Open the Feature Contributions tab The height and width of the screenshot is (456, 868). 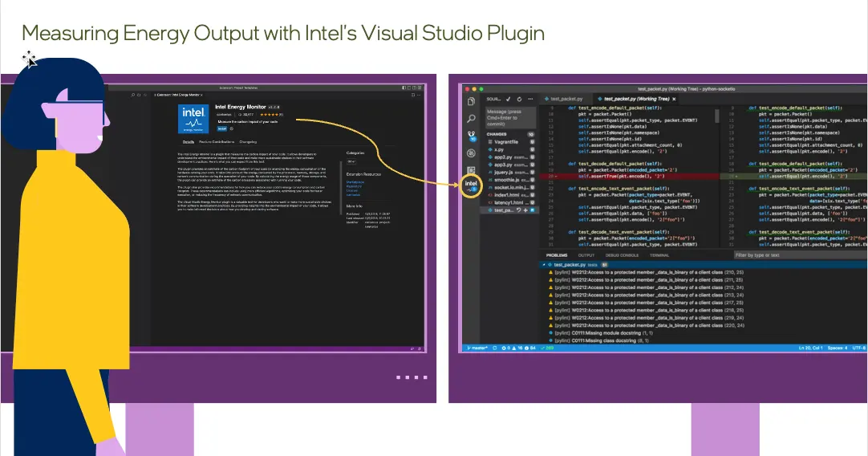[x=217, y=142]
